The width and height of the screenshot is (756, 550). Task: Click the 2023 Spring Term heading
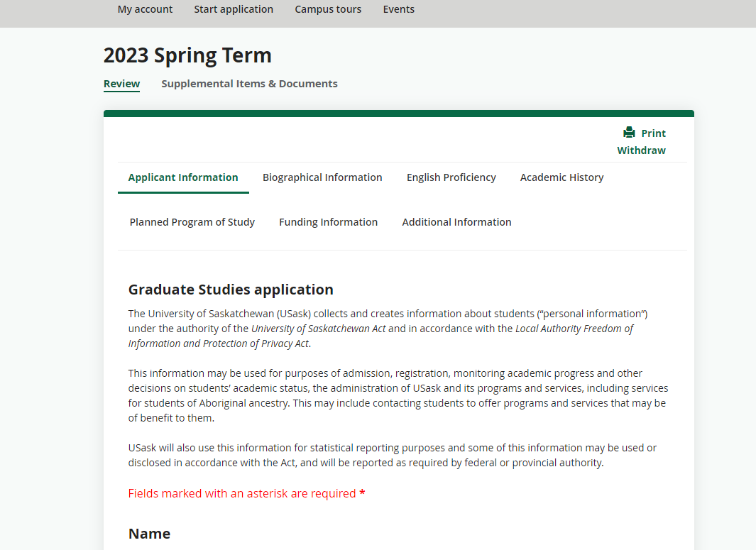pos(187,55)
